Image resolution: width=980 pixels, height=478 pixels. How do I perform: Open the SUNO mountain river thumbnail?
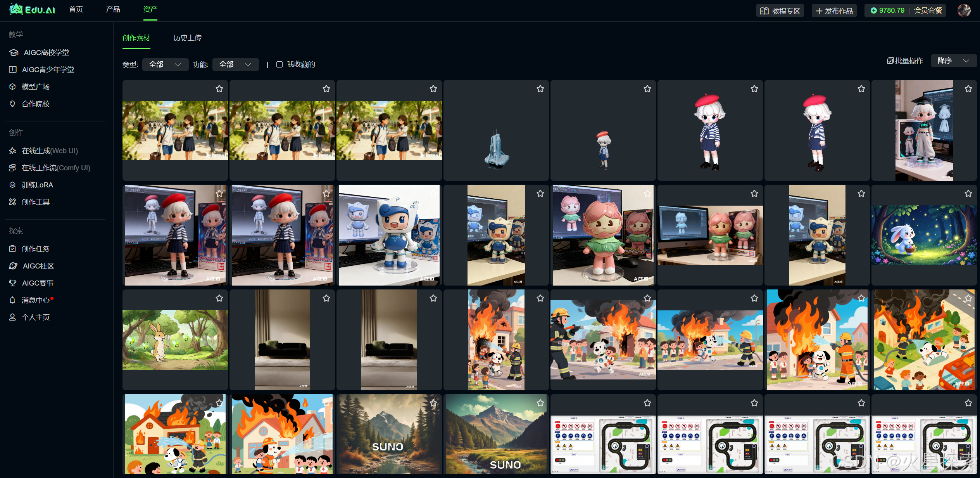tap(389, 434)
